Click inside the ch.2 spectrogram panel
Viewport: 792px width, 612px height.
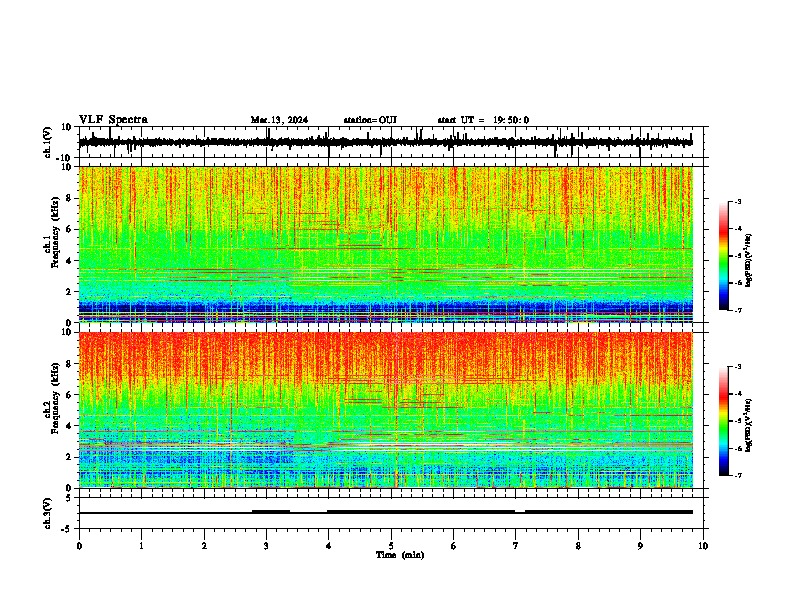385,410
